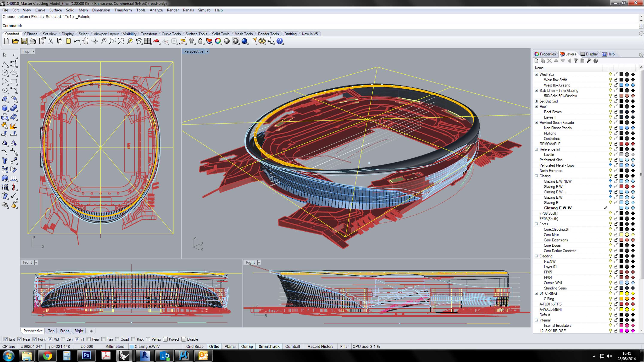Screen dimensions: 644x362
Task: Open the SimLab menu
Action: (x=204, y=10)
